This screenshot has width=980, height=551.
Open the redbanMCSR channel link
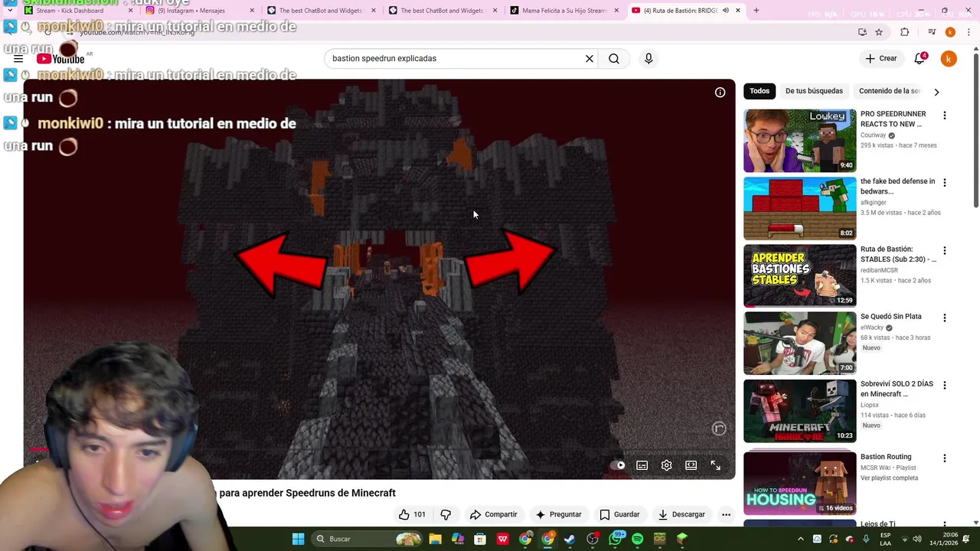tap(879, 270)
